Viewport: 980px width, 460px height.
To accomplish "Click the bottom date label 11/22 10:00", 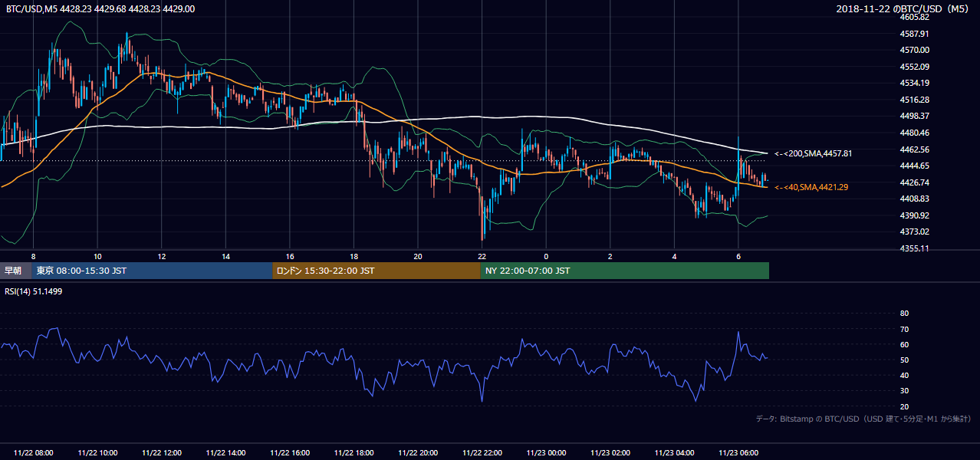I will 97,453.
